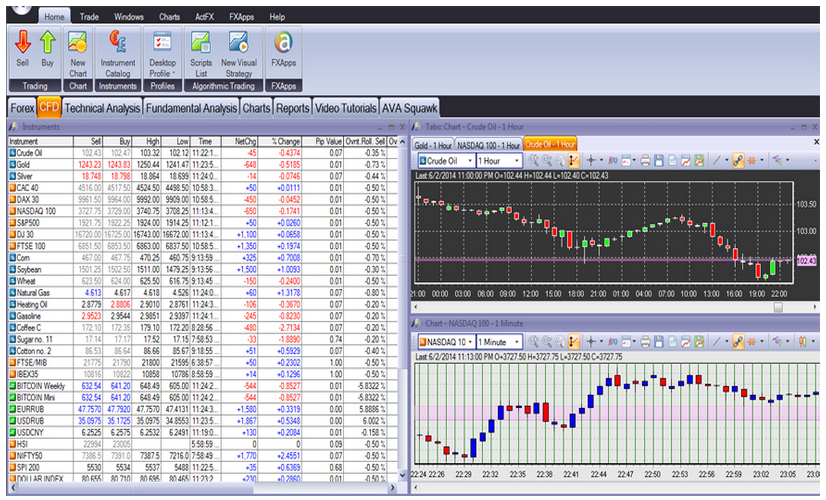Zoom in on the NASDAQ 100 chart
Viewport: 826px width, 500px height.
[534, 342]
